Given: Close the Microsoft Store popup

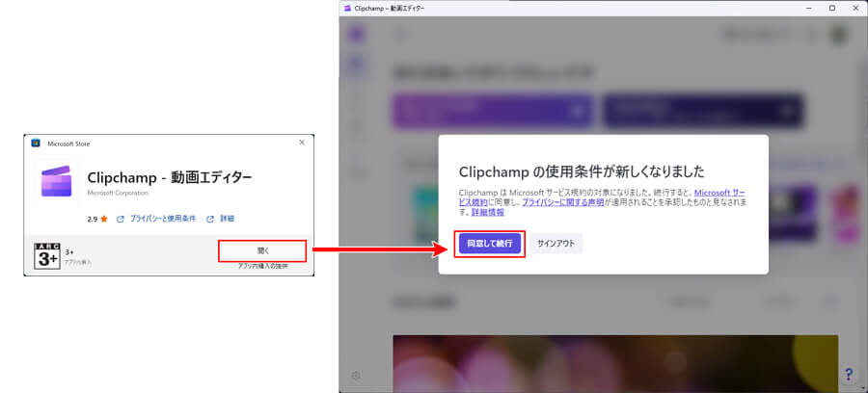Looking at the screenshot, I should [302, 142].
